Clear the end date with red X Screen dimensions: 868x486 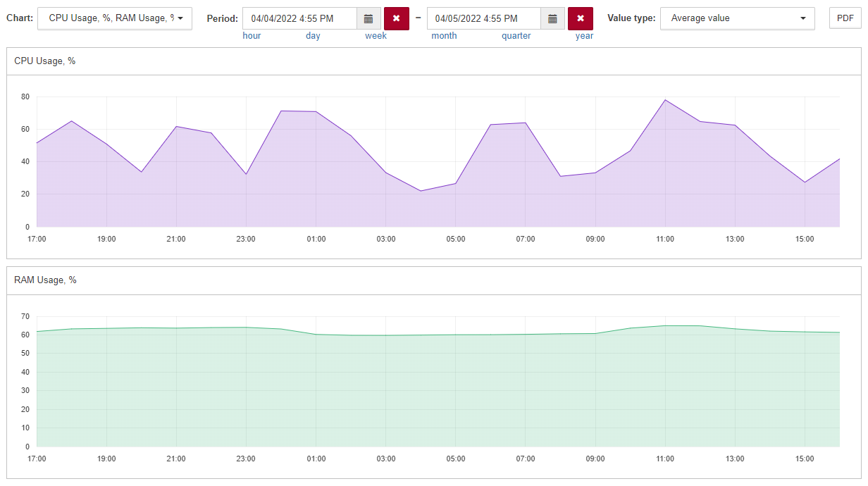(581, 18)
